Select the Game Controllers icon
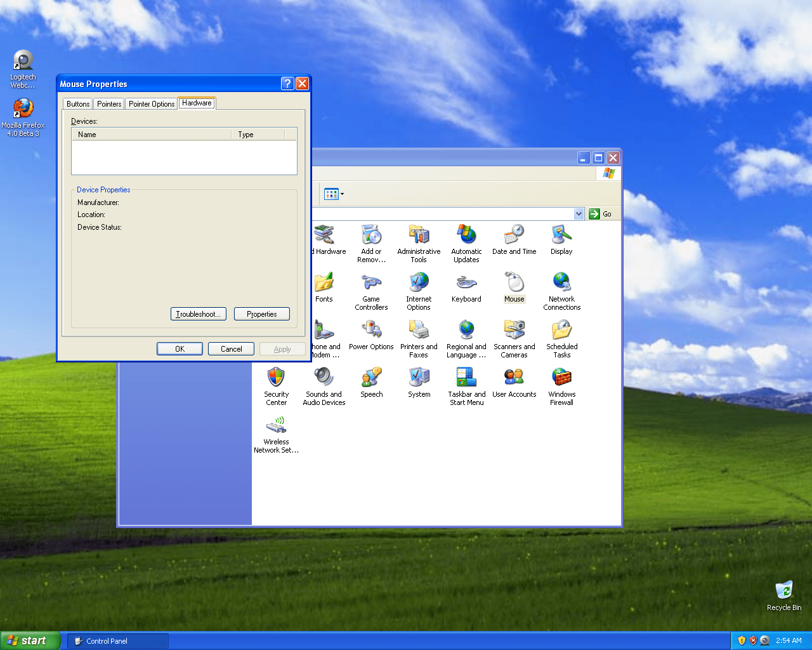 371,291
